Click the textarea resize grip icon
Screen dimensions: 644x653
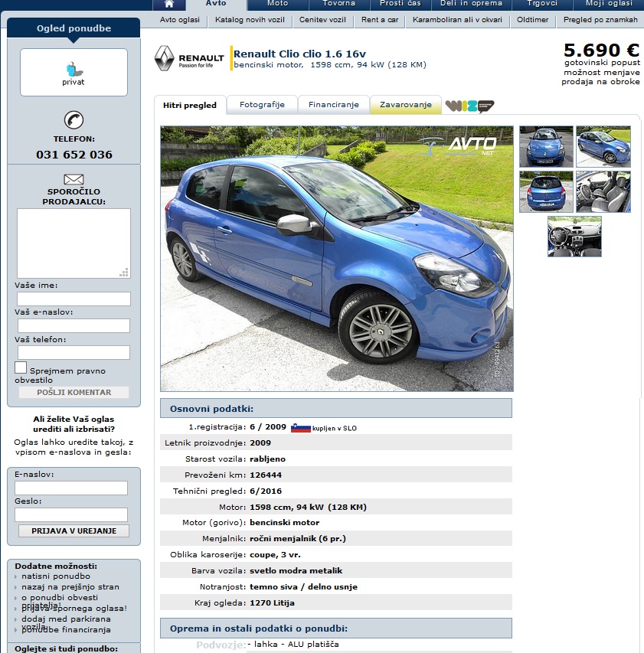[x=124, y=273]
